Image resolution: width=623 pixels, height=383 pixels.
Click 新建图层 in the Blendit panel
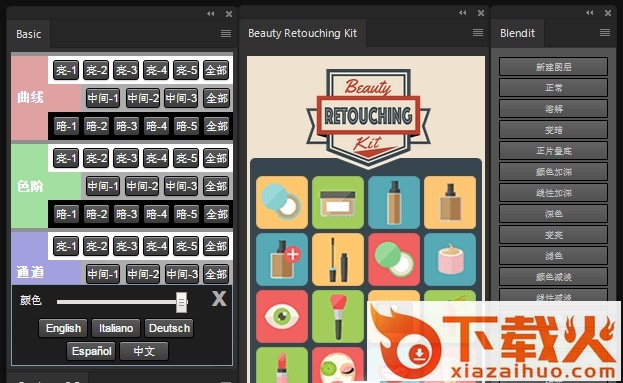tap(553, 67)
